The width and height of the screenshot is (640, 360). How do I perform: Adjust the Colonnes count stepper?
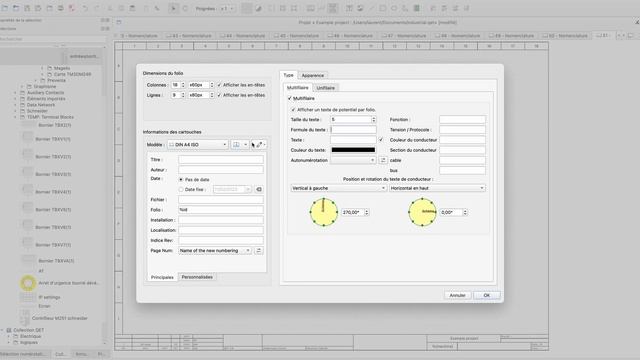click(x=183, y=85)
